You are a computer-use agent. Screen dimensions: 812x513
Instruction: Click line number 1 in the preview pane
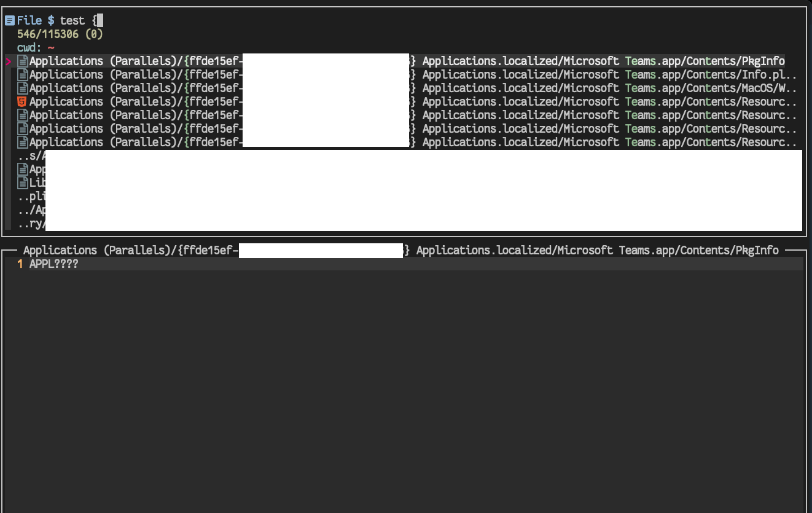coord(20,264)
